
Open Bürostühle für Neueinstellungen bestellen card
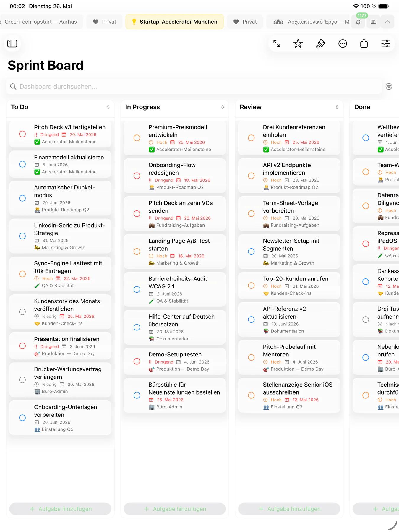click(175, 395)
